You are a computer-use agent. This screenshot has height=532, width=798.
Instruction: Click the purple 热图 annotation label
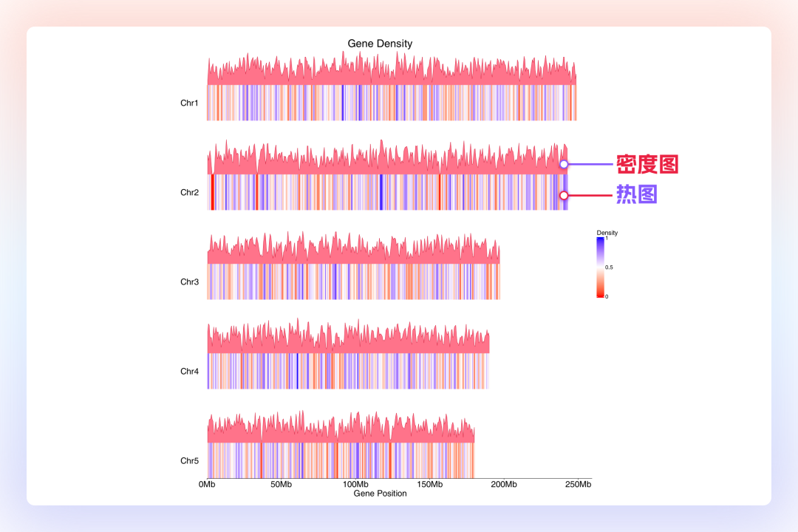637,195
